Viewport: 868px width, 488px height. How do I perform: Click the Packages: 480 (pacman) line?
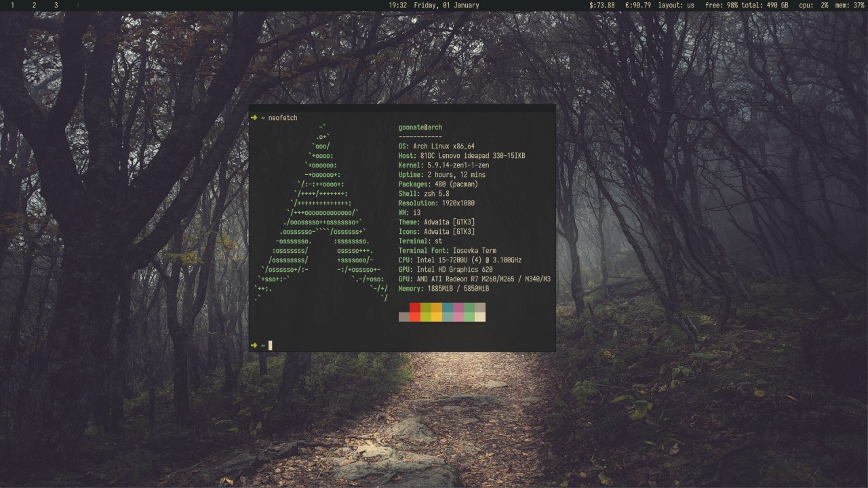[x=439, y=184]
